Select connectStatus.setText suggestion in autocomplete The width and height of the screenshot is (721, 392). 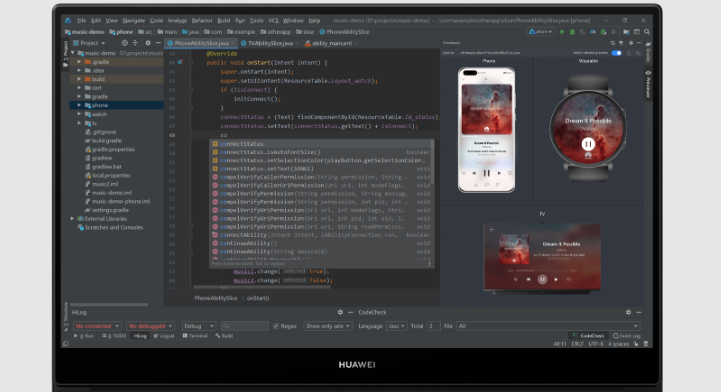point(321,169)
